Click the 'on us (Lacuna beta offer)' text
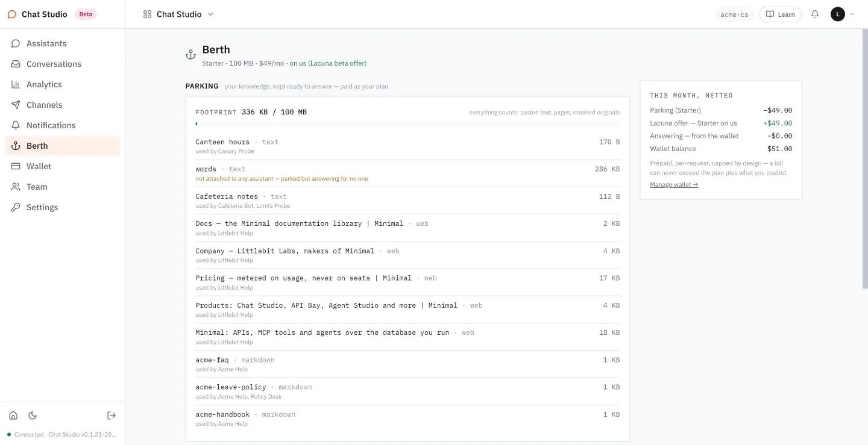 [x=328, y=63]
